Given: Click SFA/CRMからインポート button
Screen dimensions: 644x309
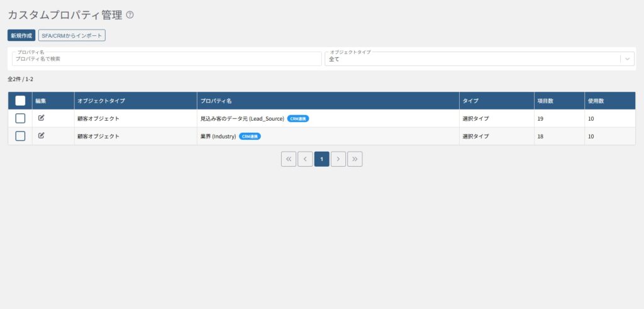Looking at the screenshot, I should [x=72, y=36].
